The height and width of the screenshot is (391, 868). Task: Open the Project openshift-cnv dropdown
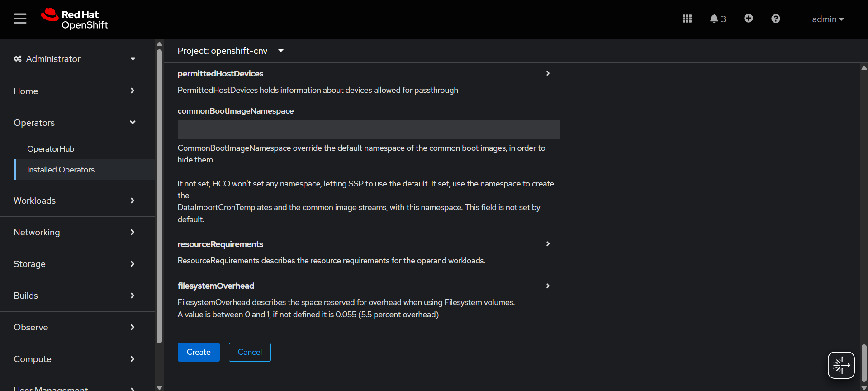[x=230, y=51]
